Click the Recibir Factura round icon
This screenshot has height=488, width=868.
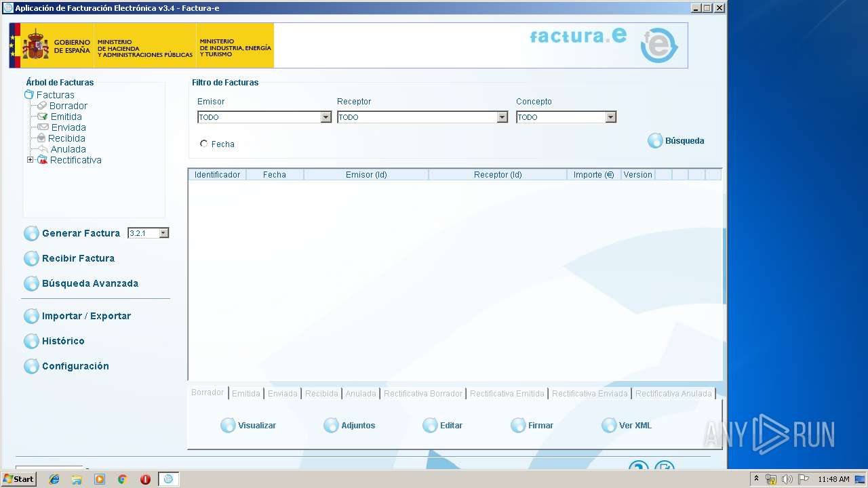coord(31,259)
